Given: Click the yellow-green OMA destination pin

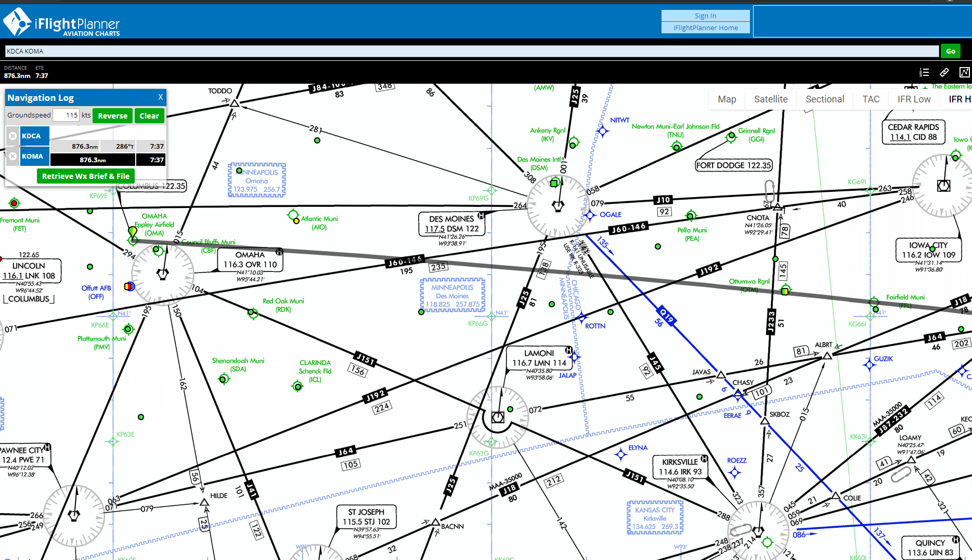Looking at the screenshot, I should [133, 231].
